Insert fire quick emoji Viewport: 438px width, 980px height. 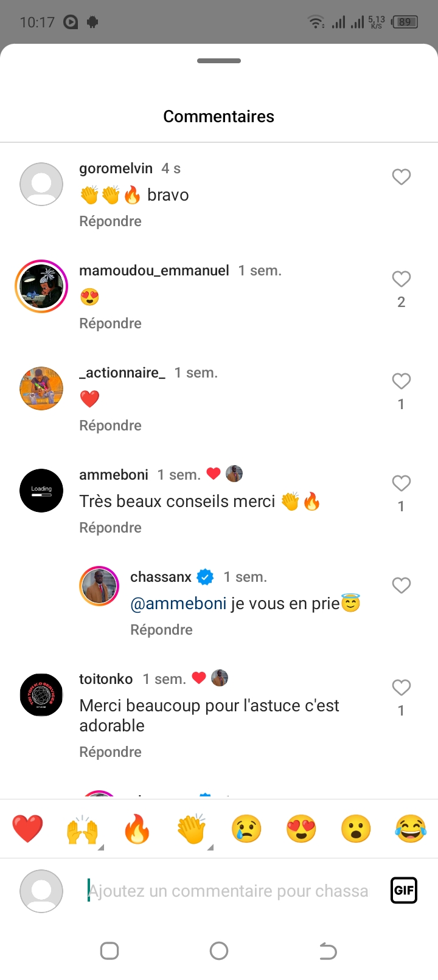coord(137,829)
